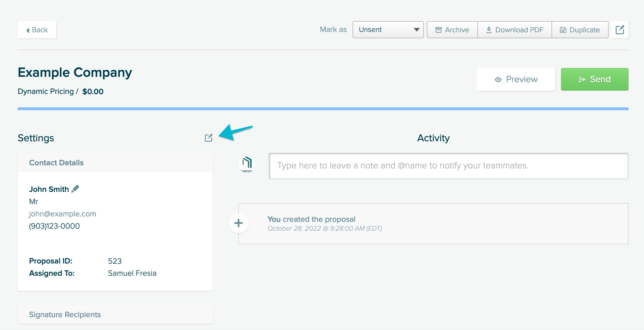The height and width of the screenshot is (330, 644).
Task: Click the plus icon in the Activity feed
Action: coord(238,223)
